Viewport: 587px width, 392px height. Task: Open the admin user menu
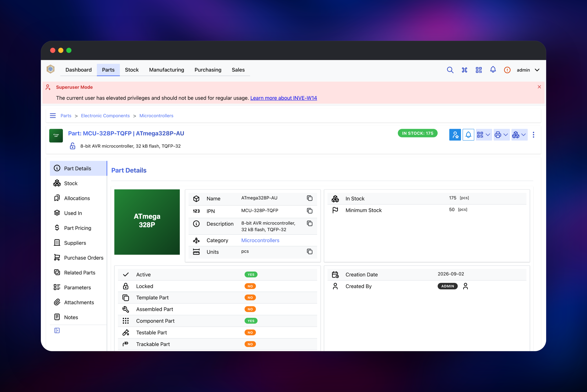[x=528, y=70]
